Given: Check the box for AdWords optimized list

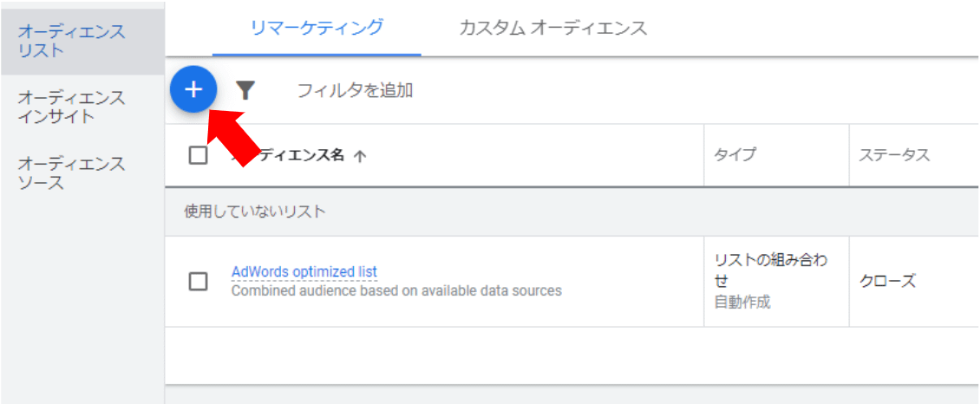Looking at the screenshot, I should tap(198, 281).
